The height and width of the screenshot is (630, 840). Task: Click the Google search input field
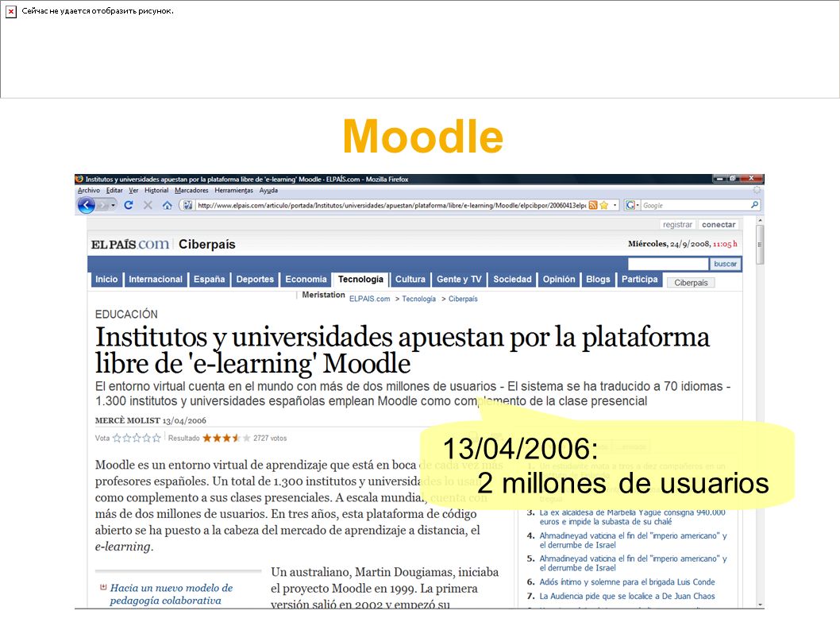[x=695, y=205]
